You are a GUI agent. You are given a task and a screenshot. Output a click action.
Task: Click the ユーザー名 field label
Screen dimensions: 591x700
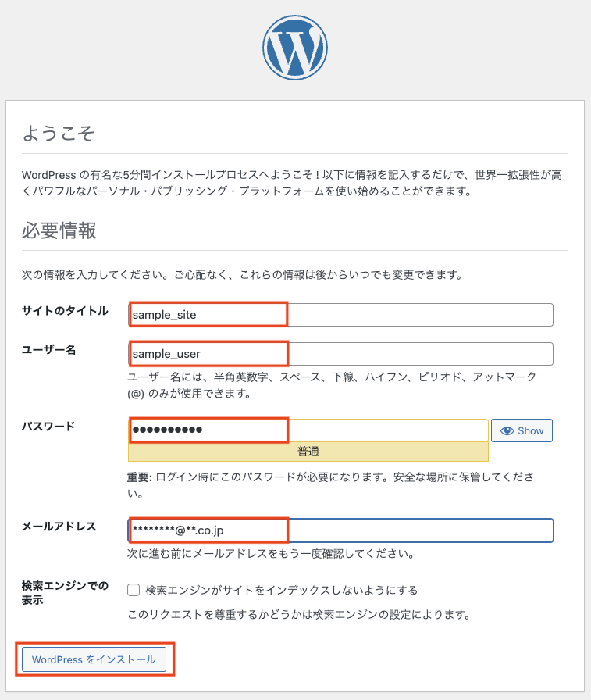48,350
